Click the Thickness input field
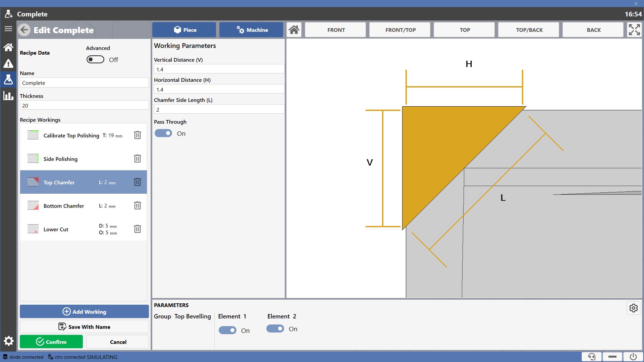The height and width of the screenshot is (362, 644). click(84, 106)
